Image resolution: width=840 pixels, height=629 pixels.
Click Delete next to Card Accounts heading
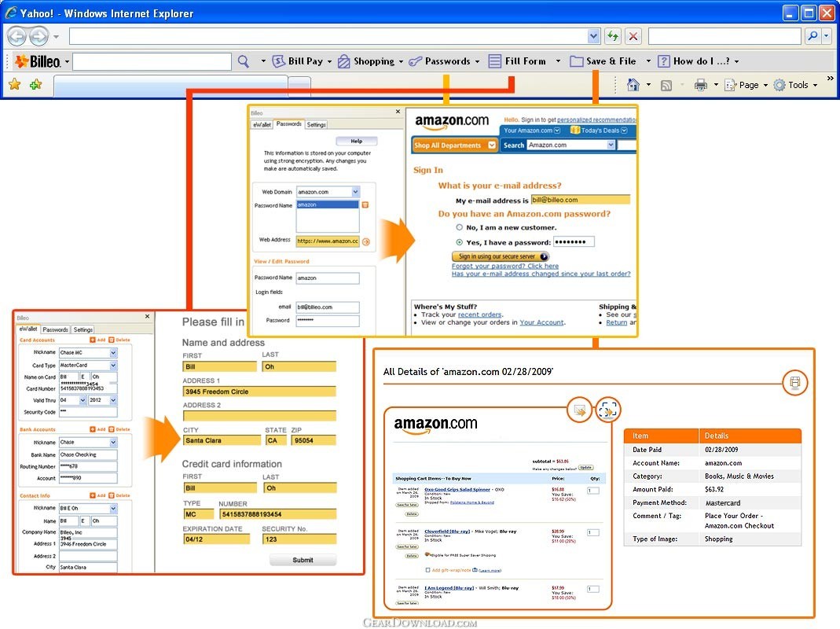click(x=119, y=340)
